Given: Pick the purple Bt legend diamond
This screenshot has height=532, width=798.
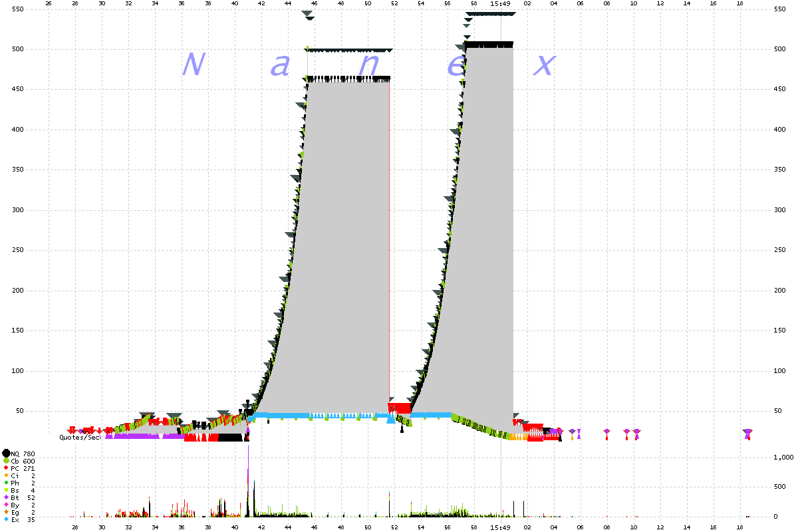Looking at the screenshot, I should click(6, 497).
